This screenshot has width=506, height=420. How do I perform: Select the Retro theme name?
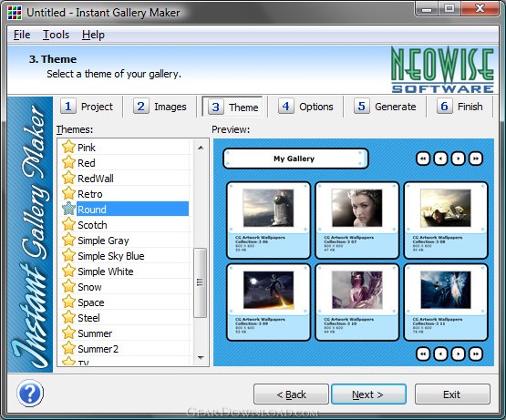click(x=90, y=194)
